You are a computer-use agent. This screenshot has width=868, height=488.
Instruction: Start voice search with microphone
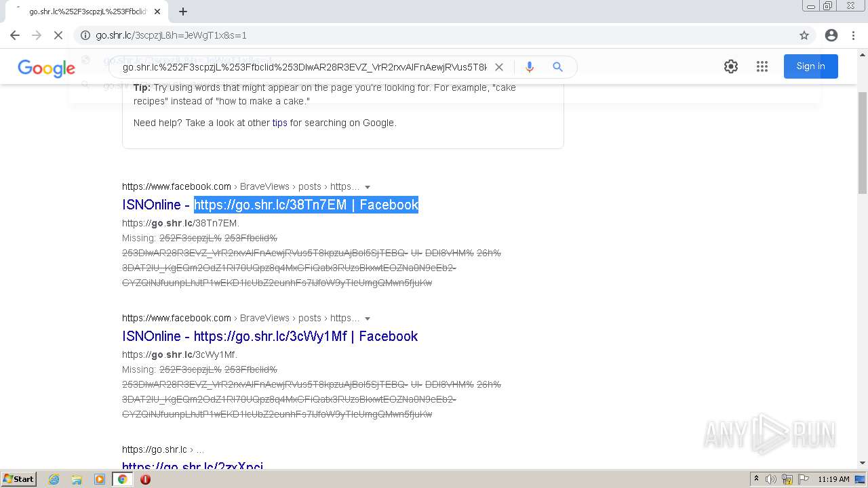click(x=530, y=67)
